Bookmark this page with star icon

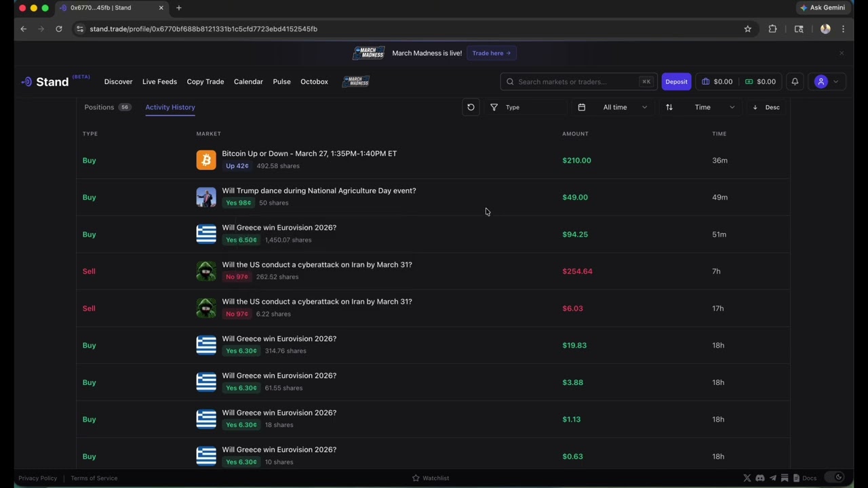pos(748,29)
